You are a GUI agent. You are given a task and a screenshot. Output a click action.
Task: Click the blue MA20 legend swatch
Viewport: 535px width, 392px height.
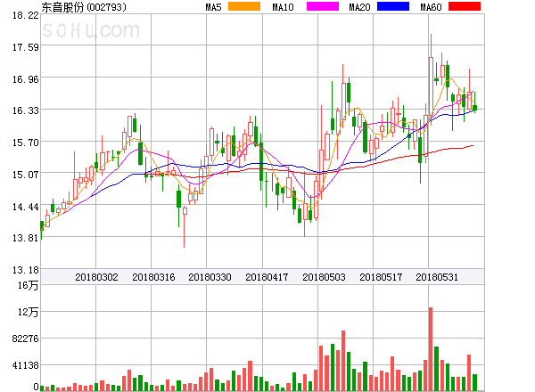click(x=393, y=6)
